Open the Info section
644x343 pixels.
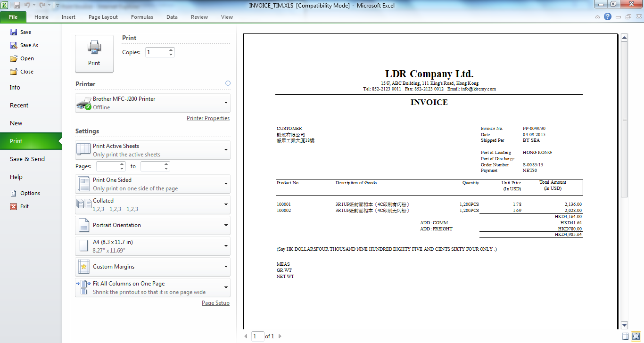click(15, 87)
